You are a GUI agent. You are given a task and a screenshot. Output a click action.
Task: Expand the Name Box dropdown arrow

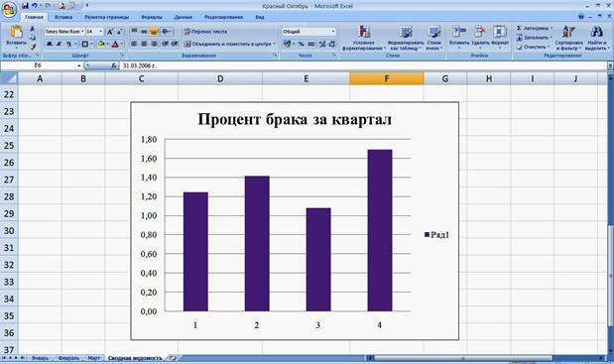(78, 65)
